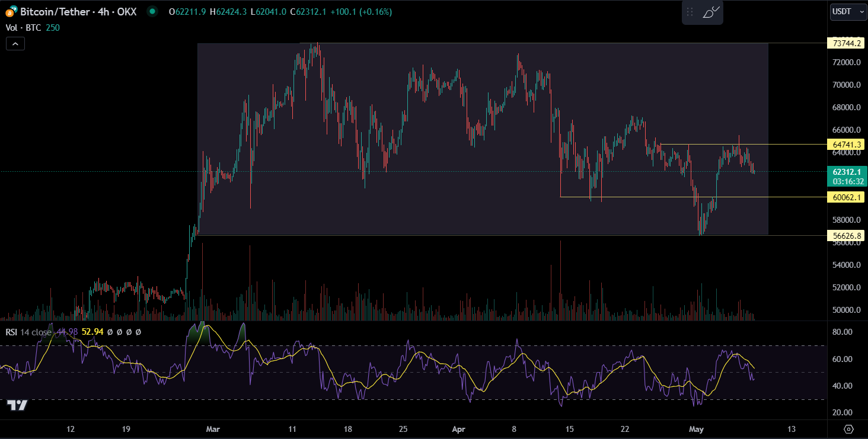Select the brush drawing tool icon

coord(711,12)
